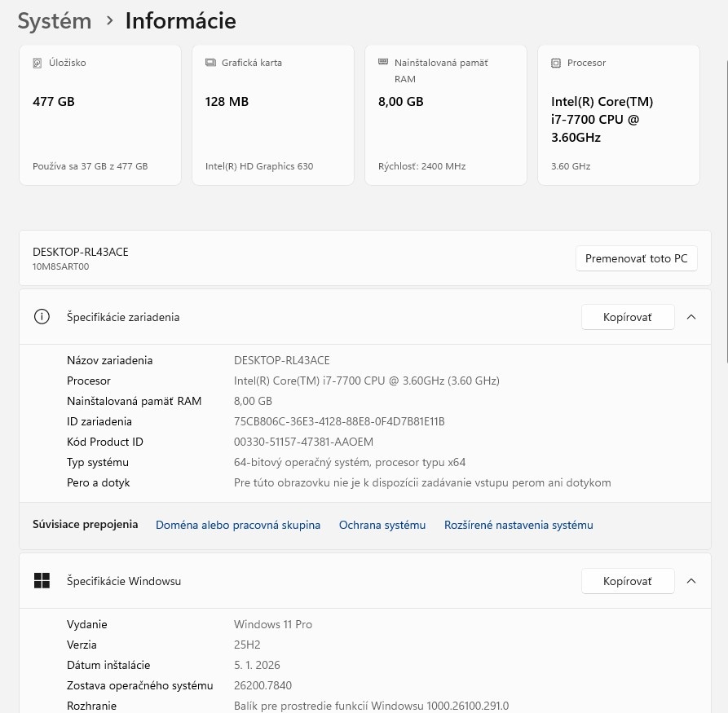Collapse the Špecifikácie Windowsu section
This screenshot has height=713, width=728.
691,580
